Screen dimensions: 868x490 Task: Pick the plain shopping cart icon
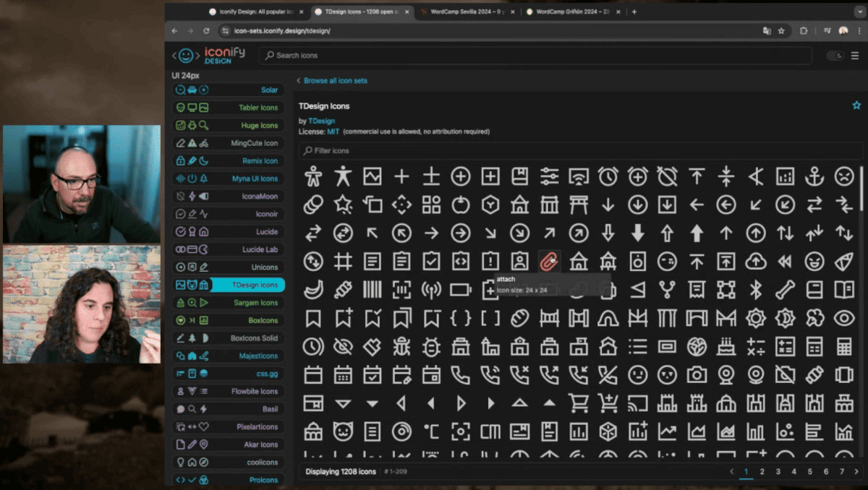click(578, 403)
